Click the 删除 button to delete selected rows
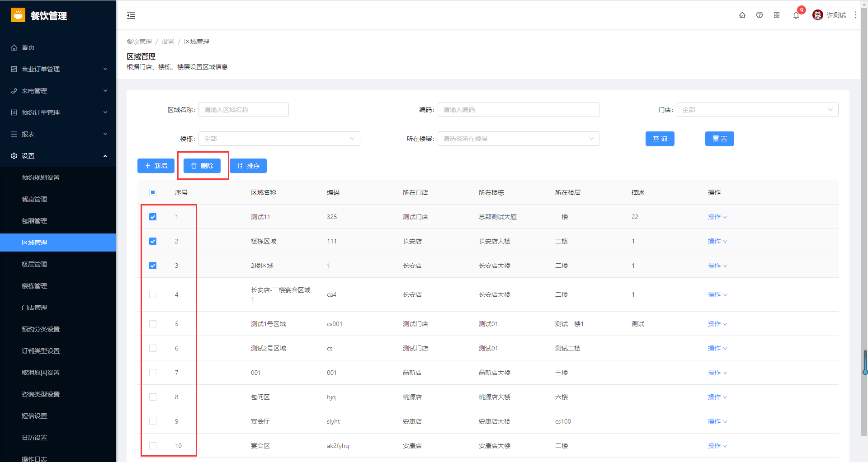This screenshot has height=462, width=868. (x=202, y=166)
